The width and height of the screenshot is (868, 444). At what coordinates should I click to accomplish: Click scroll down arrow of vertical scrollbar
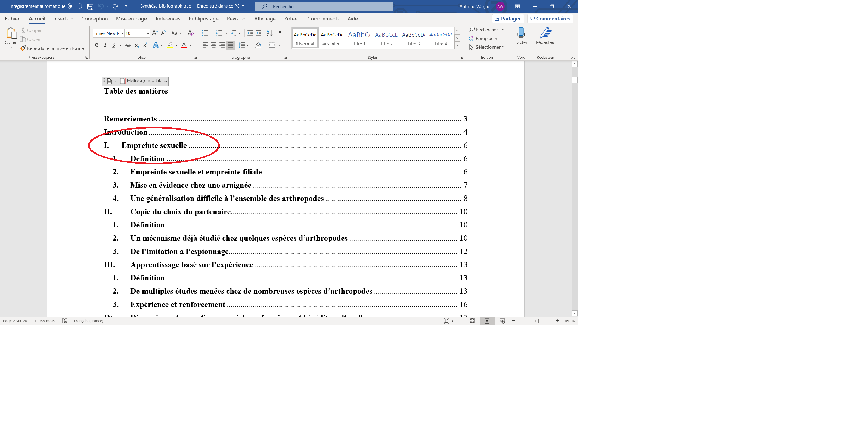coord(575,313)
